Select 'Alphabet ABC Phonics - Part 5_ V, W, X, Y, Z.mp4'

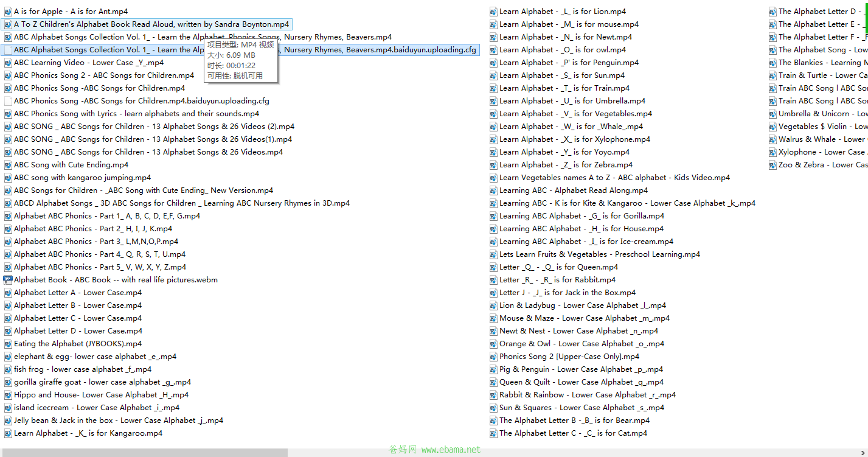pos(100,267)
